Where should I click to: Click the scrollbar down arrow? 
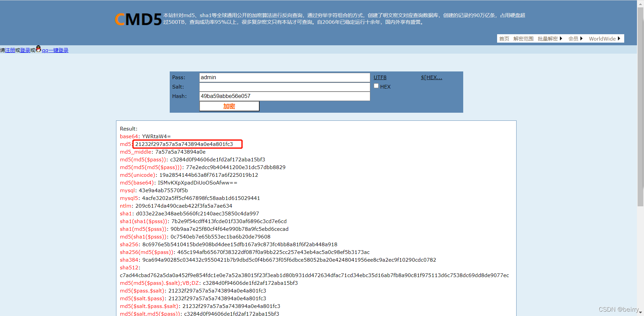pyautogui.click(x=640, y=313)
